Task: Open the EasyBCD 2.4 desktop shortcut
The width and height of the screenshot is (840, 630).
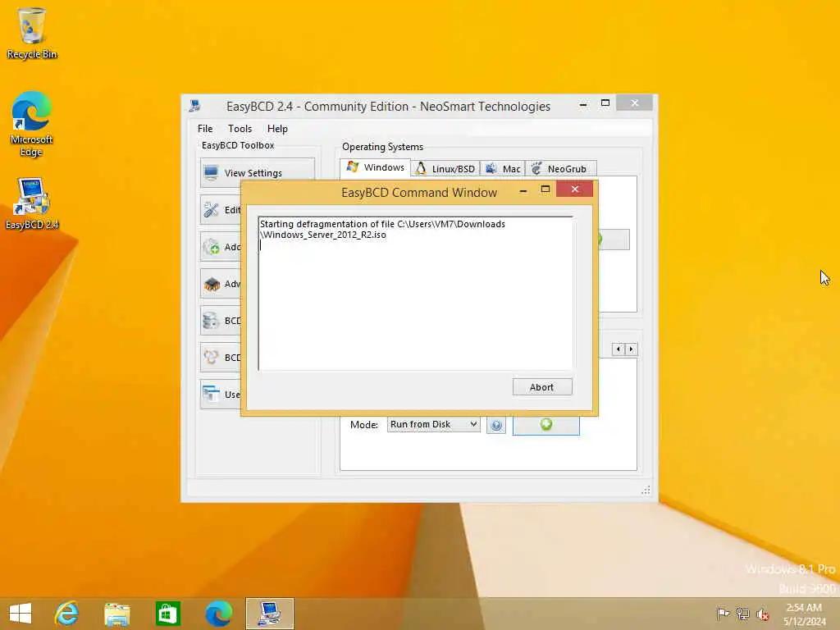Action: [32, 203]
